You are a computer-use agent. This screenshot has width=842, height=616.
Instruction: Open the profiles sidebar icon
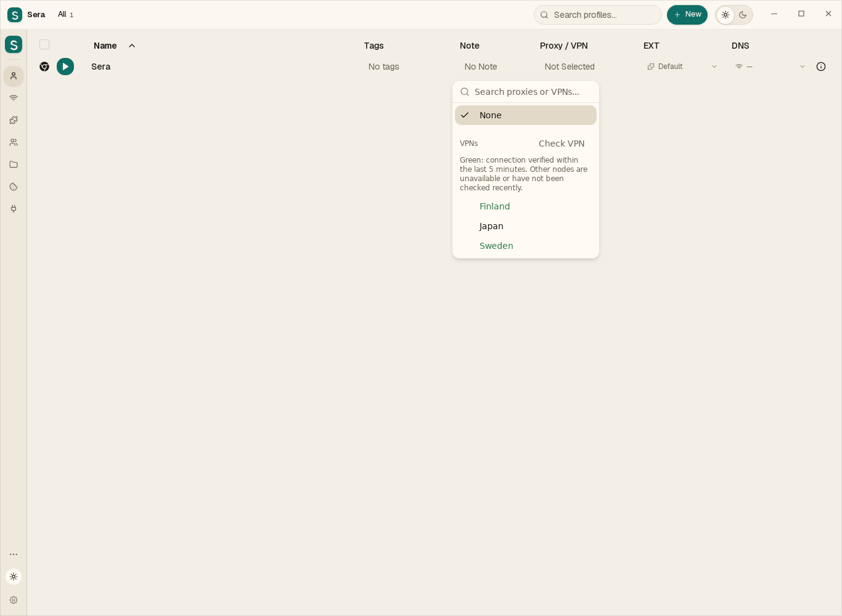[14, 76]
